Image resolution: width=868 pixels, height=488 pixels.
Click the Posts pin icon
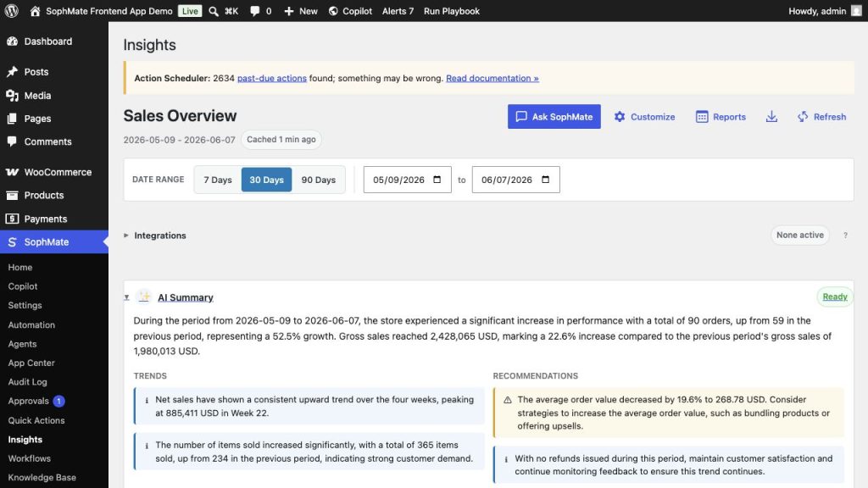12,72
